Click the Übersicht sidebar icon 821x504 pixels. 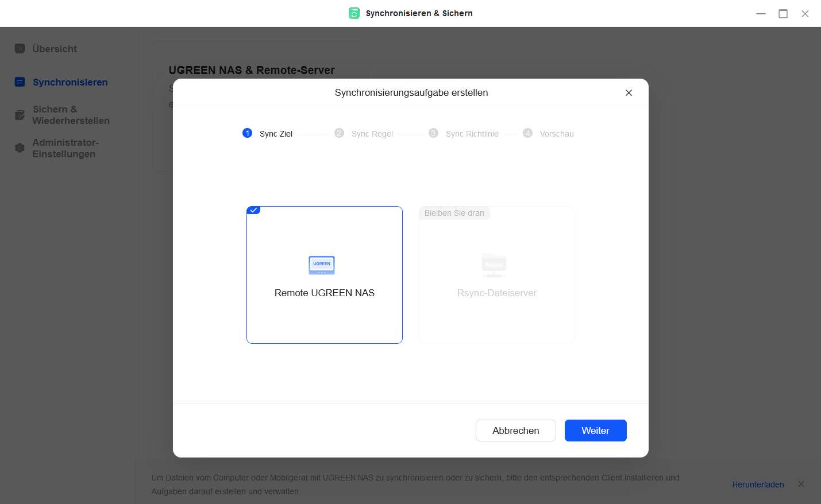click(x=20, y=49)
